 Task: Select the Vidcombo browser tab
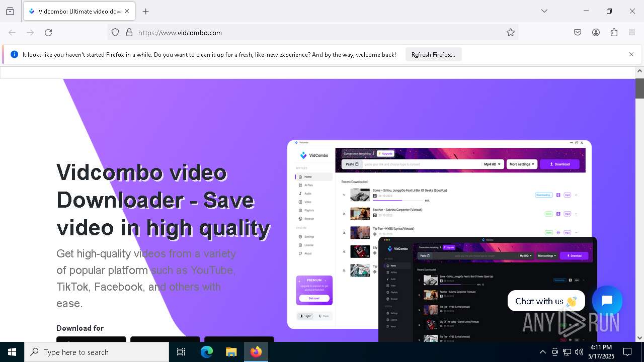pos(79,11)
